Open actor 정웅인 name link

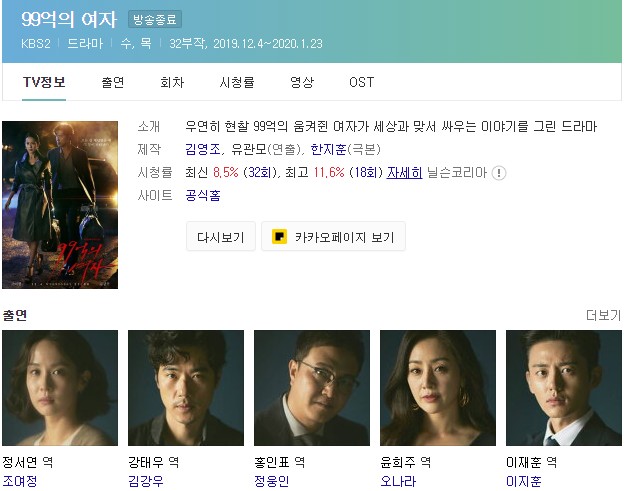point(272,481)
